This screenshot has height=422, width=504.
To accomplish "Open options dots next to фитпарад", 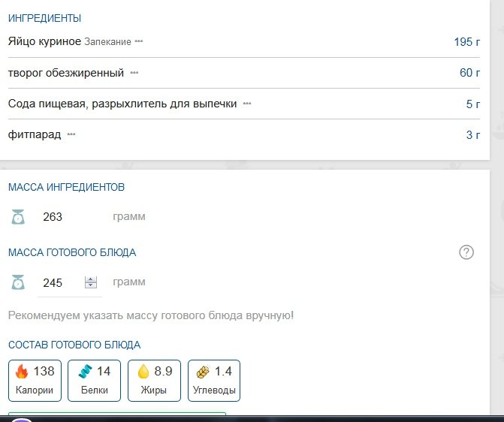I will [x=71, y=135].
